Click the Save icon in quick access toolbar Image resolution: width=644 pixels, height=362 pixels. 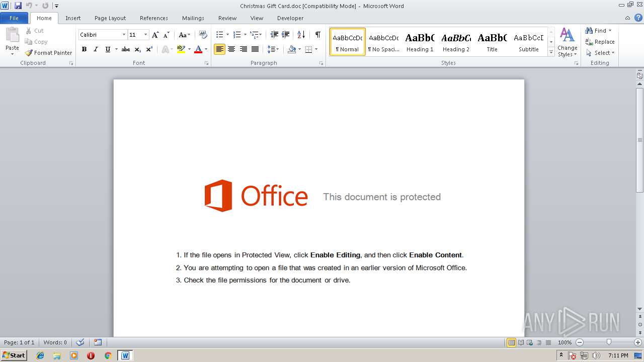pos(18,6)
